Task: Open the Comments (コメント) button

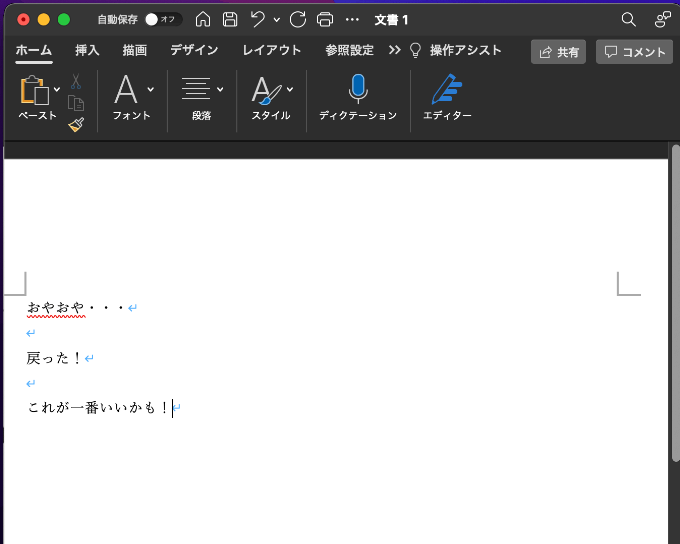Action: coord(634,52)
